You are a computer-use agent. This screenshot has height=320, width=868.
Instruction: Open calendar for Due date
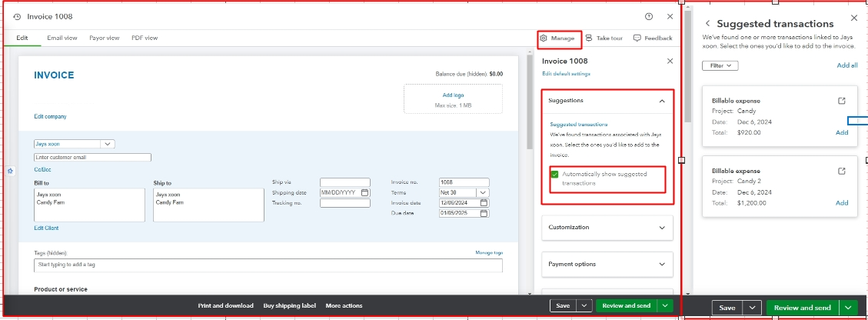point(484,213)
